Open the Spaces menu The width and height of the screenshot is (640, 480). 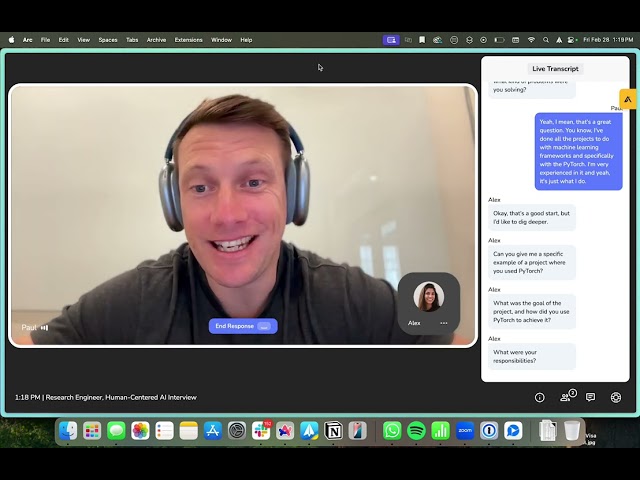pos(108,40)
